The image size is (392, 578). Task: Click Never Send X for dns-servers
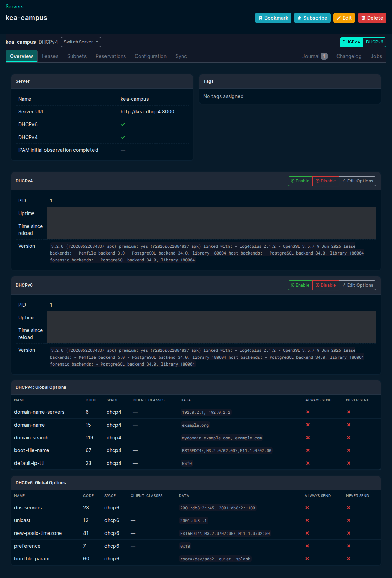[x=349, y=508]
